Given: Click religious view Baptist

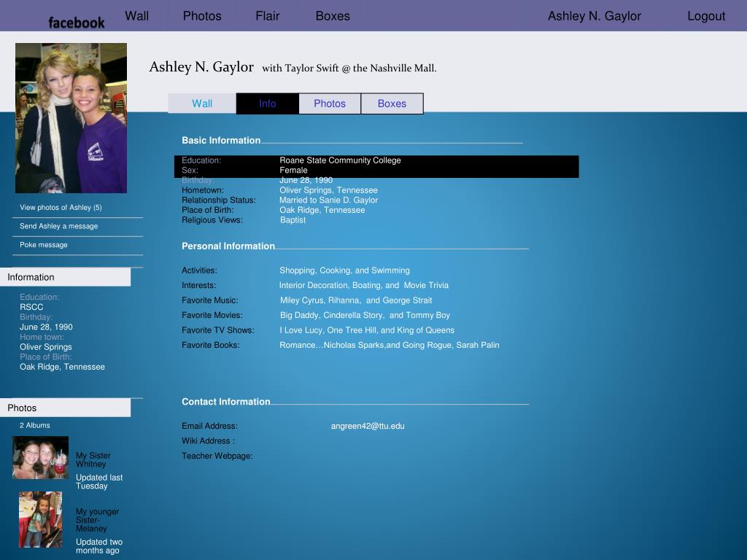Looking at the screenshot, I should tap(293, 220).
